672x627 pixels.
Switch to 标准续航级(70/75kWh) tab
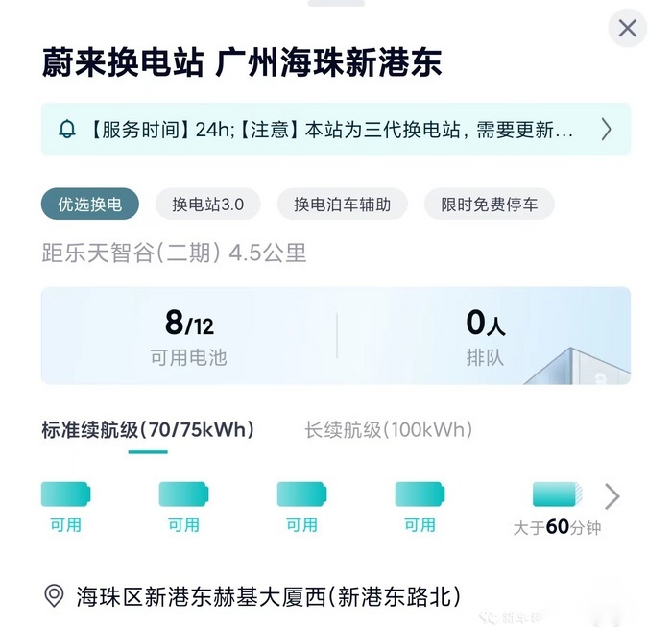point(148,430)
